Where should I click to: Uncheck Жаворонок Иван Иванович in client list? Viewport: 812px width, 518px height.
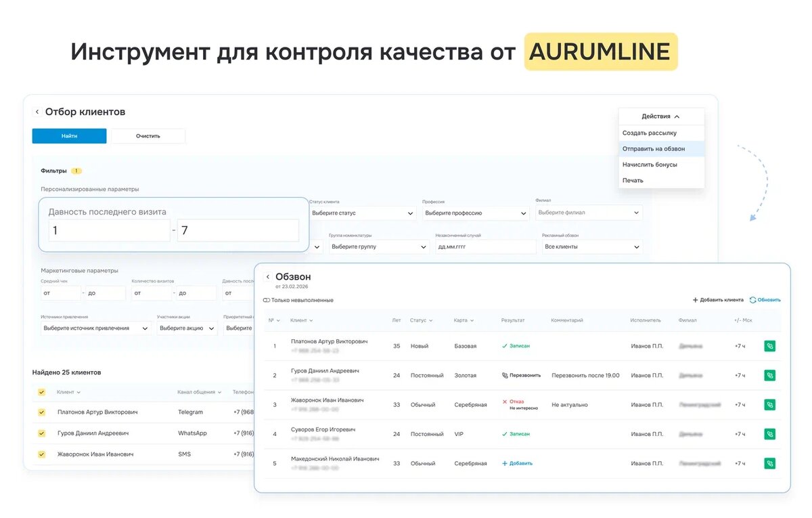pos(42,454)
